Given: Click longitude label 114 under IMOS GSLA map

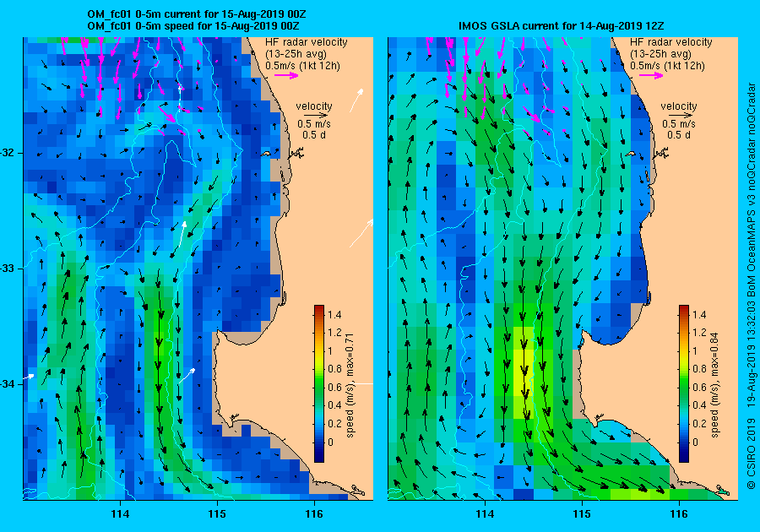Looking at the screenshot, I should tap(485, 514).
